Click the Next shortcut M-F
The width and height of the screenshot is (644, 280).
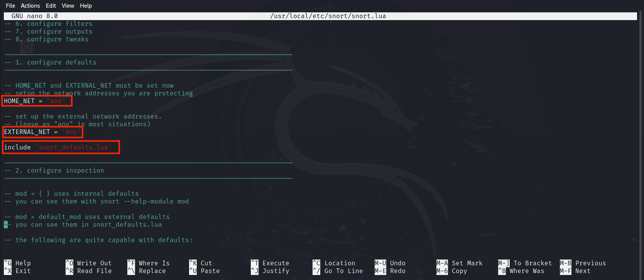click(575, 271)
